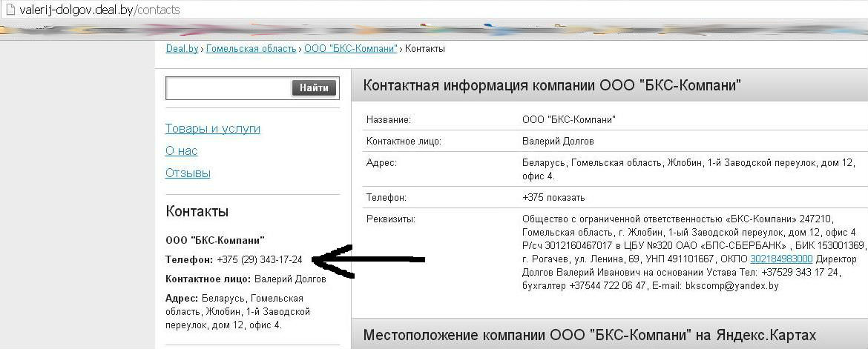Image resolution: width=868 pixels, height=349 pixels.
Task: Open ООО "БКС-Компани" breadcrumb link
Action: (352, 49)
